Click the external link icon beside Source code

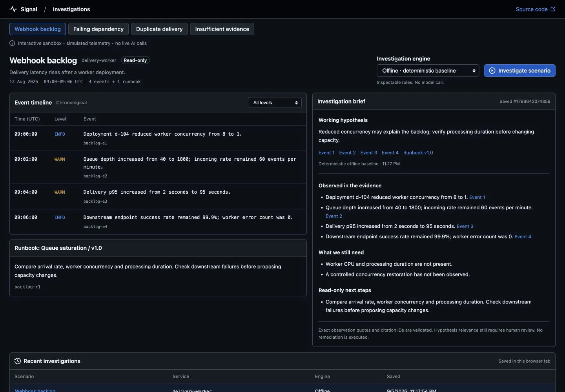[x=553, y=9]
